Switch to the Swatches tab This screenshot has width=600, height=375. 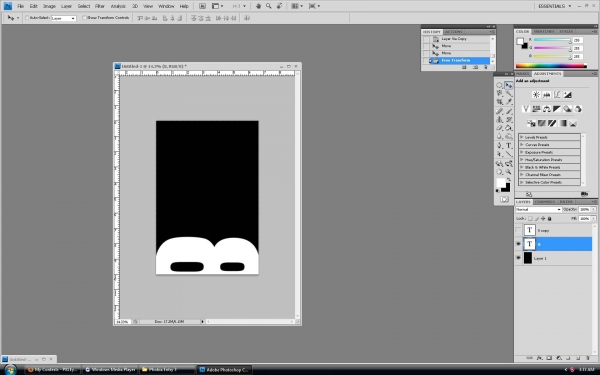(544, 31)
